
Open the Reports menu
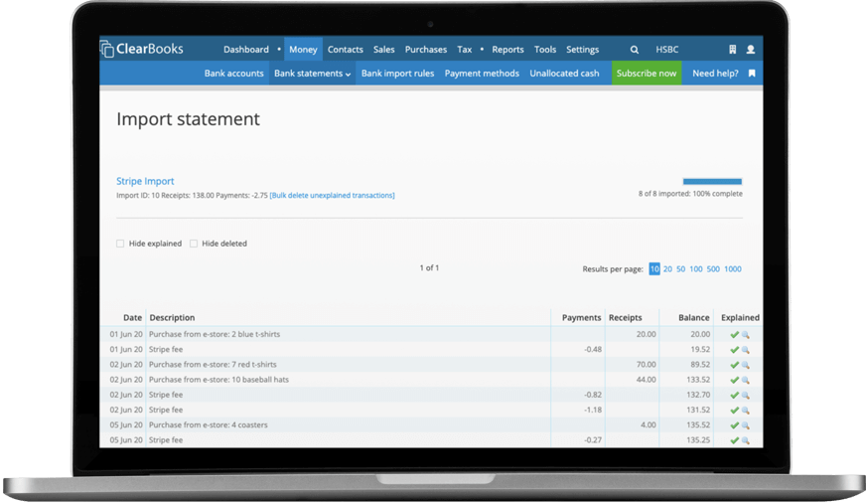click(x=507, y=50)
